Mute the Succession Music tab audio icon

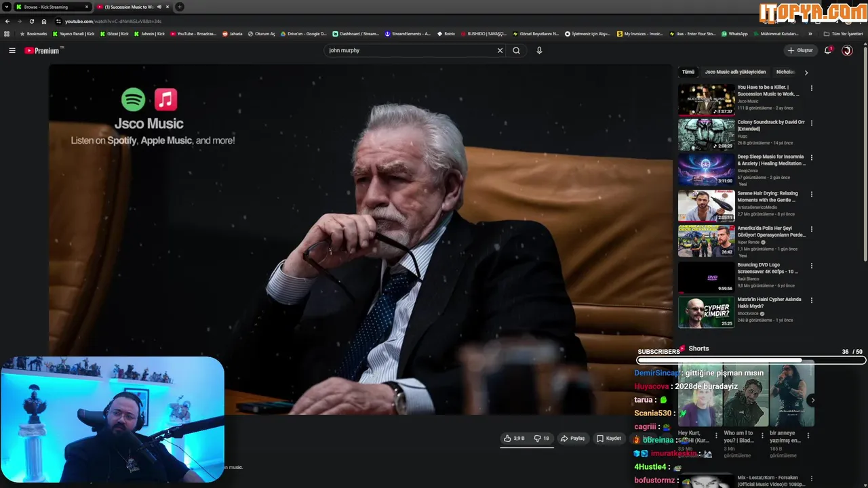[x=159, y=7]
